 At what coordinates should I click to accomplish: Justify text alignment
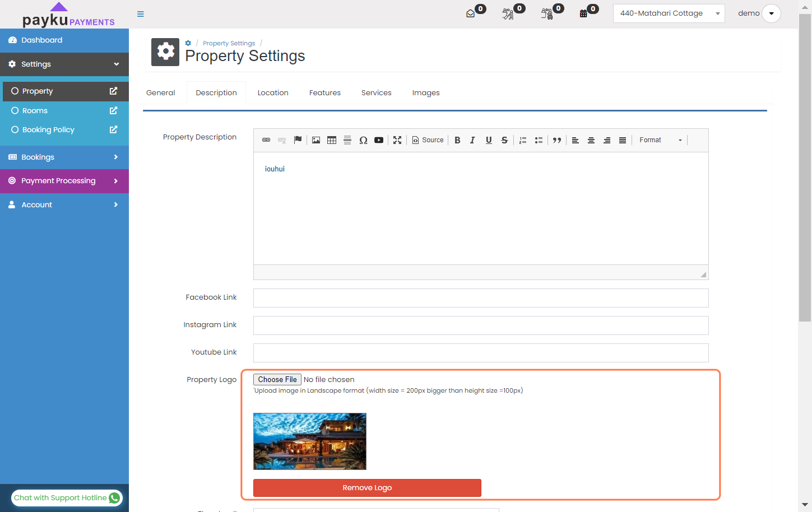(623, 140)
